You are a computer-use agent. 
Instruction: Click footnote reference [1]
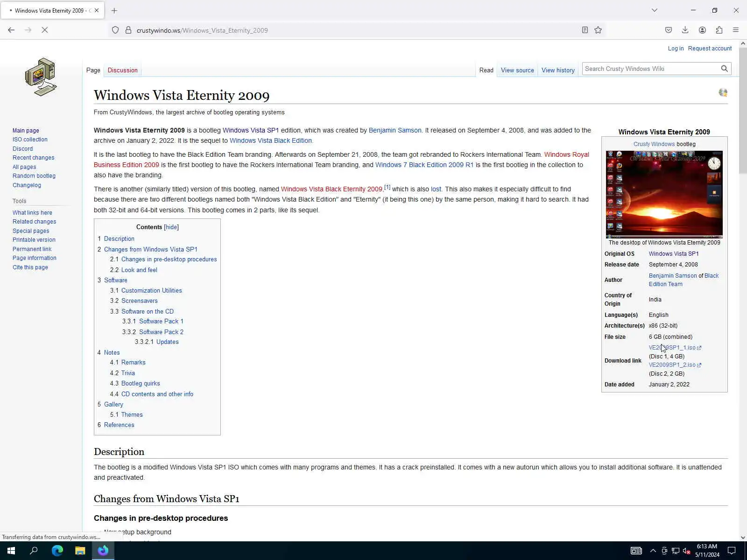(387, 187)
